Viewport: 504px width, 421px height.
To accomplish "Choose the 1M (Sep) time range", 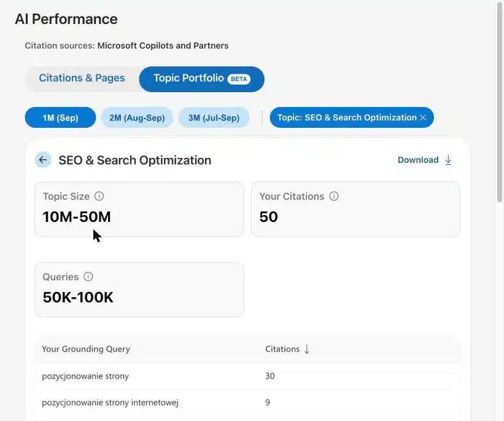I will pyautogui.click(x=60, y=117).
